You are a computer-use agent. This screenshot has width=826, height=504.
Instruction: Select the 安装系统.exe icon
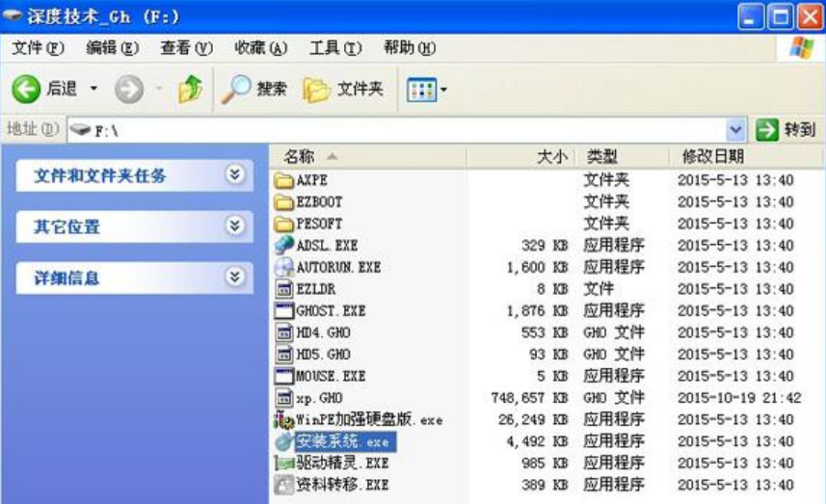click(x=284, y=441)
